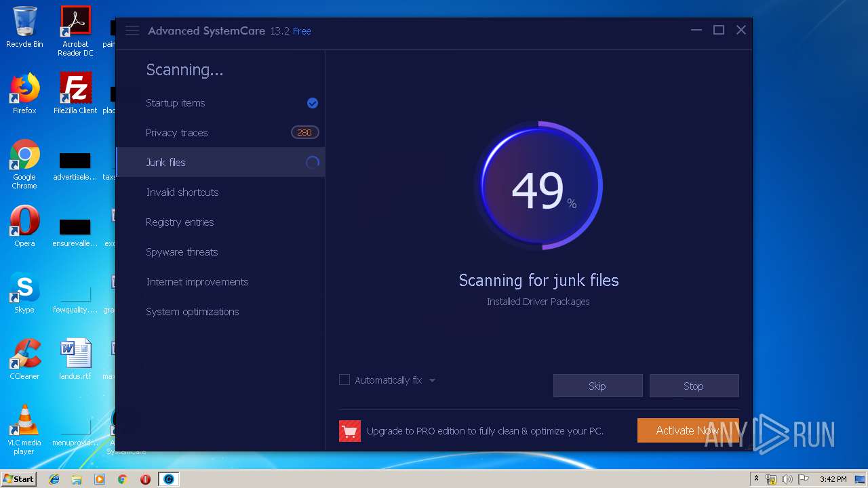Stop the scan in progress
Image resolution: width=868 pixels, height=488 pixels.
click(694, 386)
